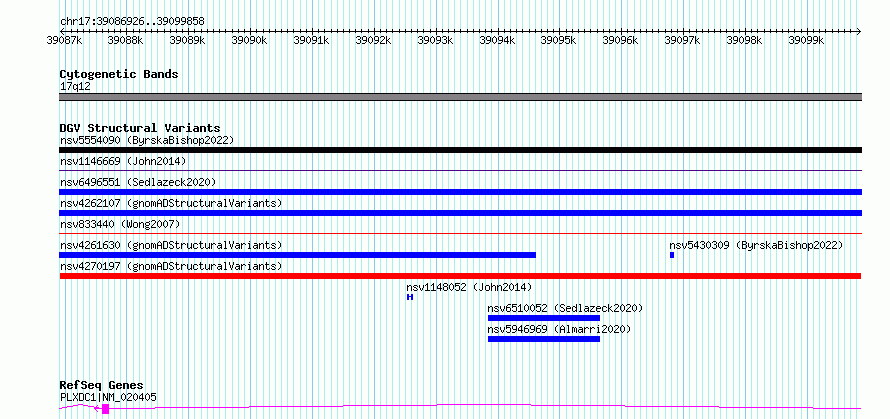Click the 39093k ruler tick label

pyautogui.click(x=435, y=40)
